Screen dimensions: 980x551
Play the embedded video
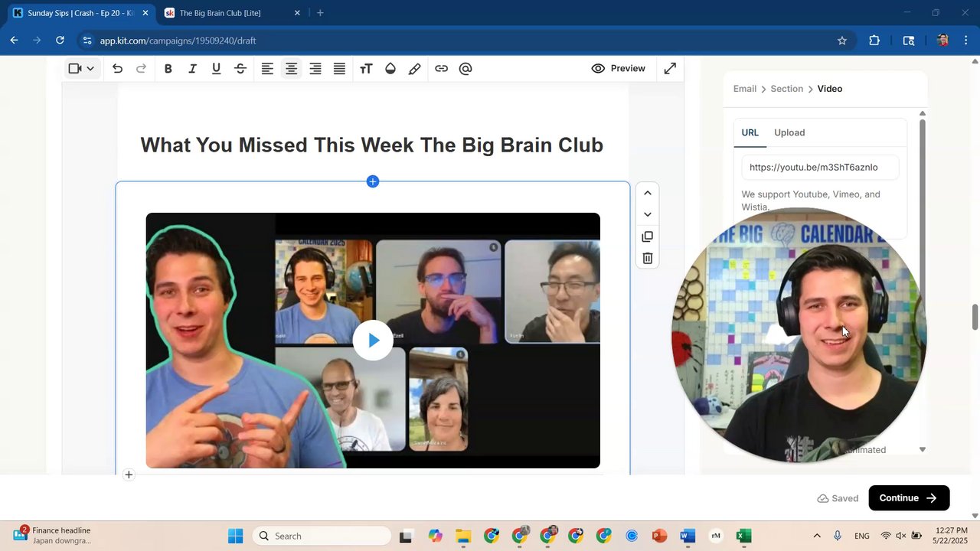point(373,341)
